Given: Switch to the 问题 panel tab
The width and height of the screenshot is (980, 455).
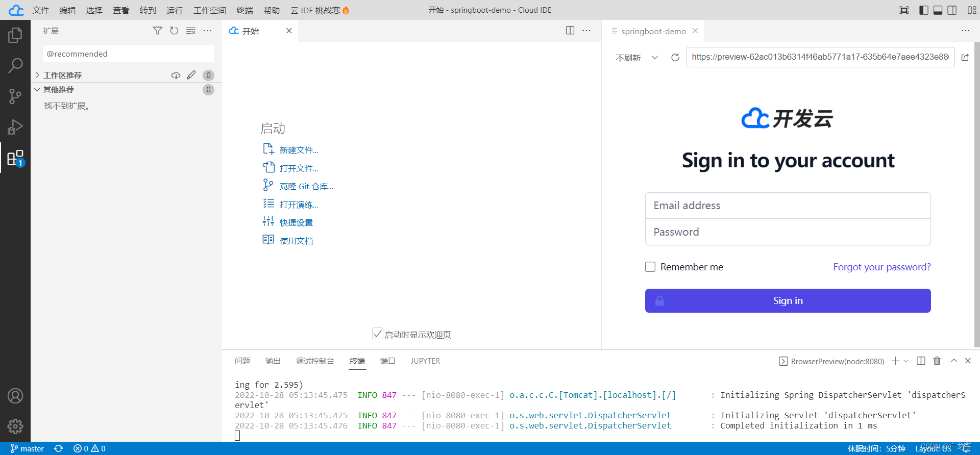Looking at the screenshot, I should (x=242, y=361).
